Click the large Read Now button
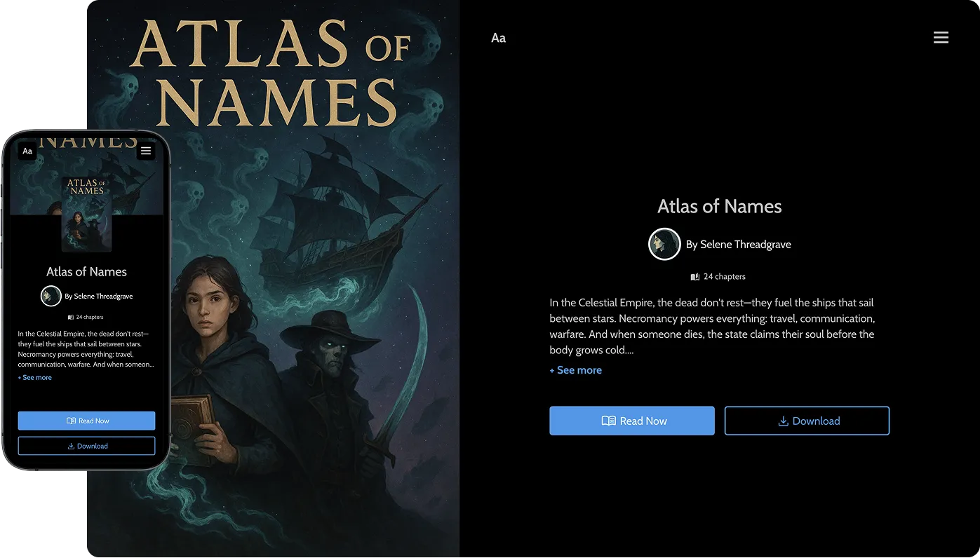 [x=631, y=421]
